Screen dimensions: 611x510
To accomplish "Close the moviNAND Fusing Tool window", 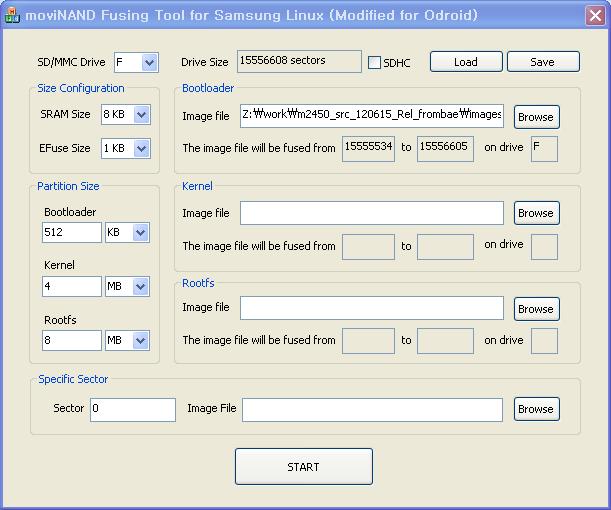I will pos(595,16).
